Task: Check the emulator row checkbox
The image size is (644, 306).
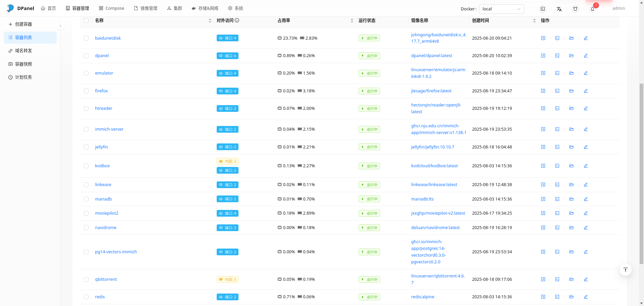Action: point(86,73)
